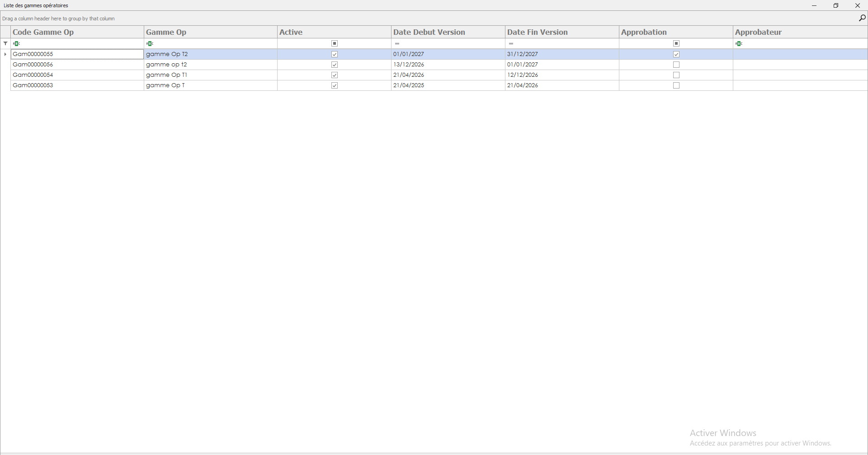868x455 pixels.
Task: Check Approbation for Gam00000054 row
Action: (x=676, y=75)
